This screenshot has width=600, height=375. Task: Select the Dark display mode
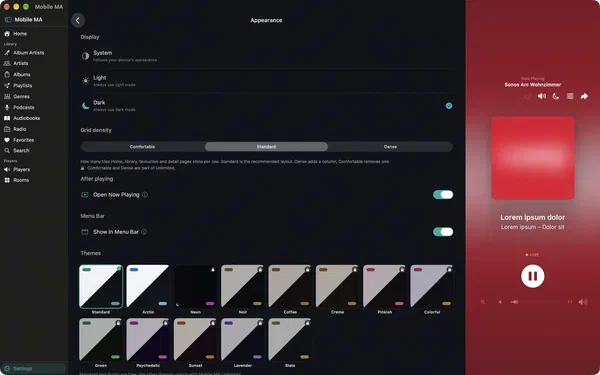click(x=267, y=106)
